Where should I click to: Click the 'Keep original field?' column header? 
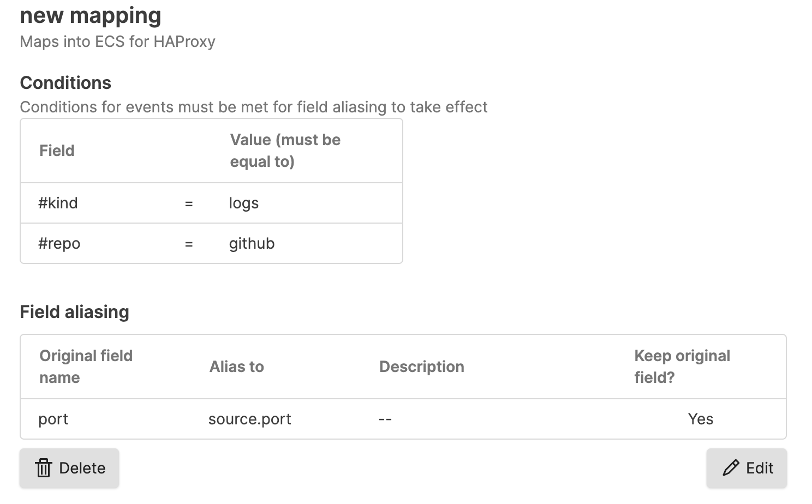[x=682, y=366]
